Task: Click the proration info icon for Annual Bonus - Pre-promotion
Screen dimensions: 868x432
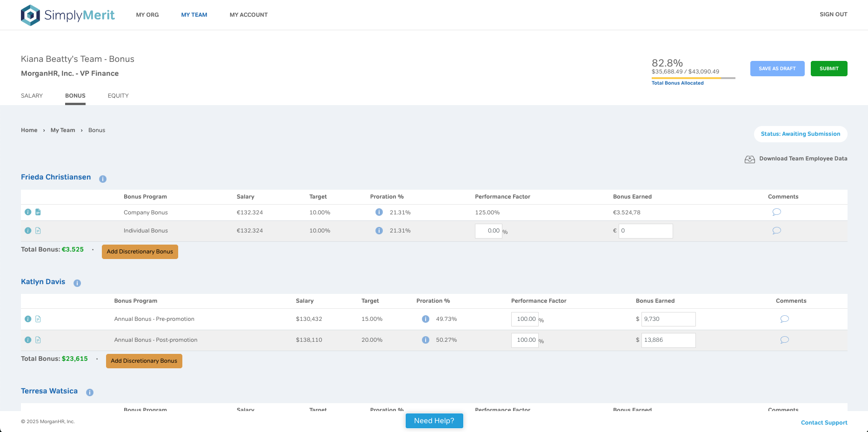Action: click(x=425, y=319)
